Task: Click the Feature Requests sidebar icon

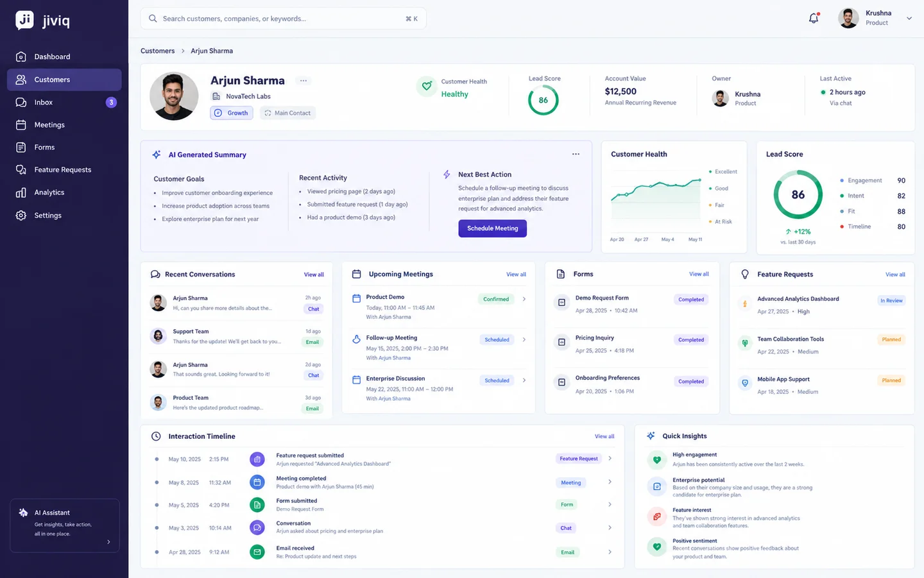Action: pyautogui.click(x=21, y=169)
